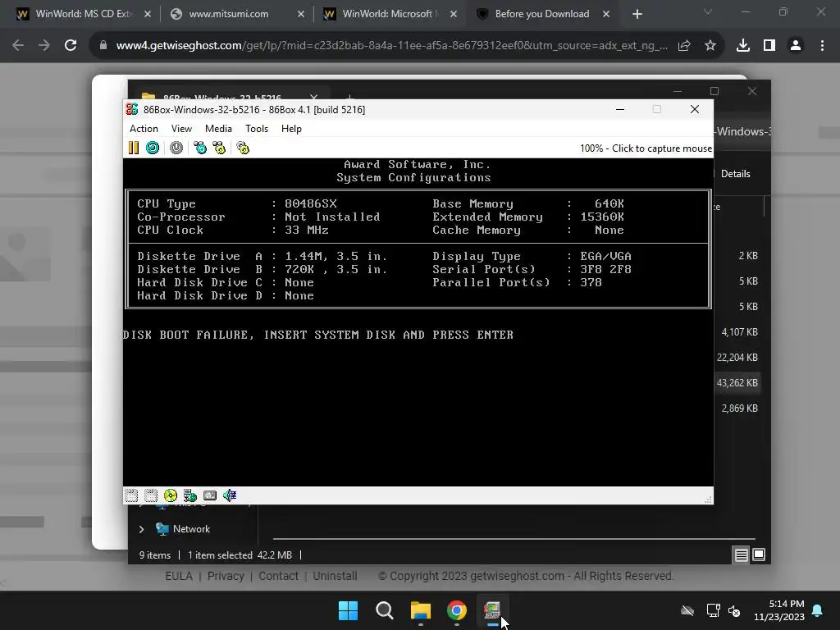Hard reset the emulated machine (teal circular arrow)
The width and height of the screenshot is (840, 630).
(153, 148)
